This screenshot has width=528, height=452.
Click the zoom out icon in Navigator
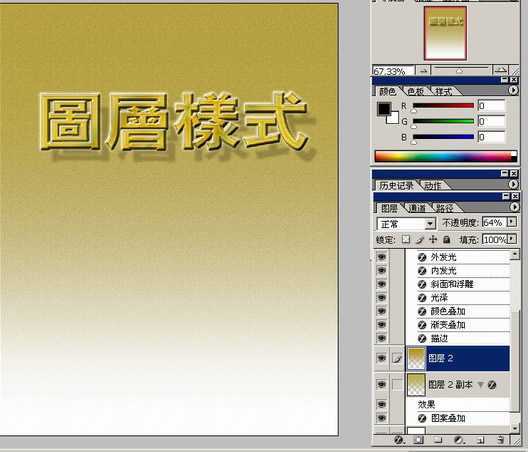[423, 70]
